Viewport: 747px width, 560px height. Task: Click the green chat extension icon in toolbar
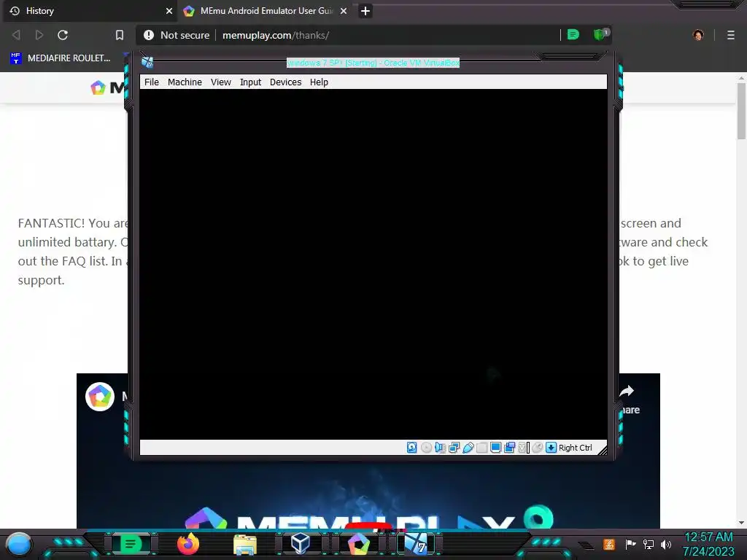click(x=573, y=35)
